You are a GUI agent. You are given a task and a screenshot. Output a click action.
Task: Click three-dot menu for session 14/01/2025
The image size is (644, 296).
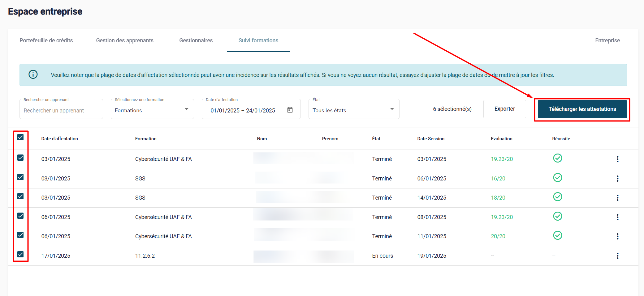tap(617, 198)
